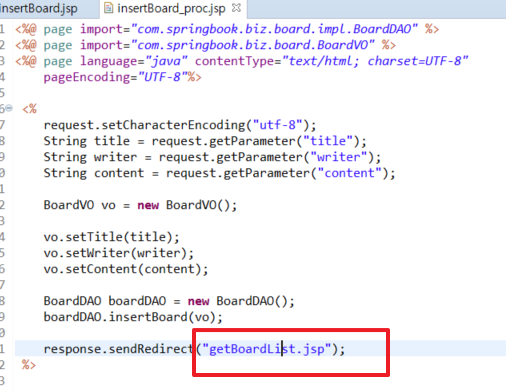506x392 pixels.
Task: Click the vo.setContent(content) statement
Action: 126,269
